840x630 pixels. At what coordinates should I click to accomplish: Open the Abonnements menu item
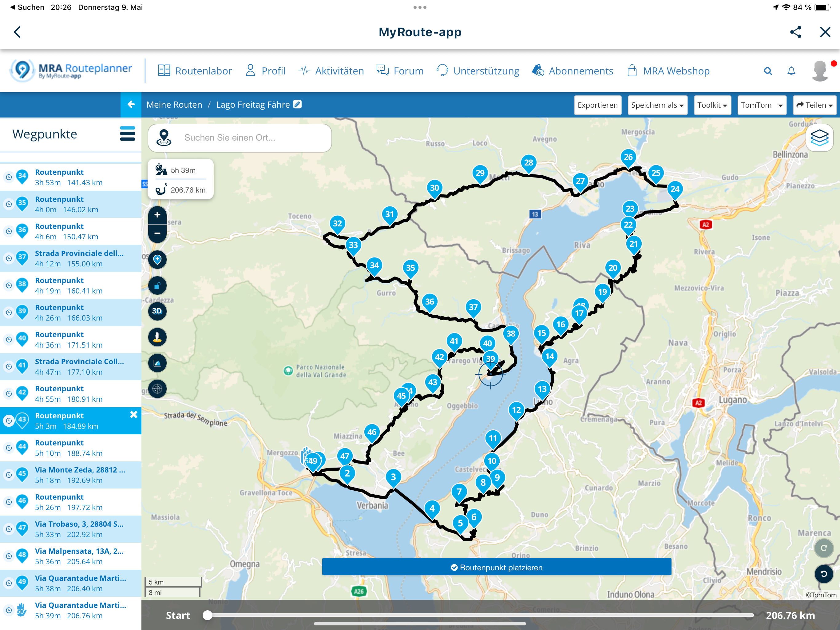[x=573, y=71]
